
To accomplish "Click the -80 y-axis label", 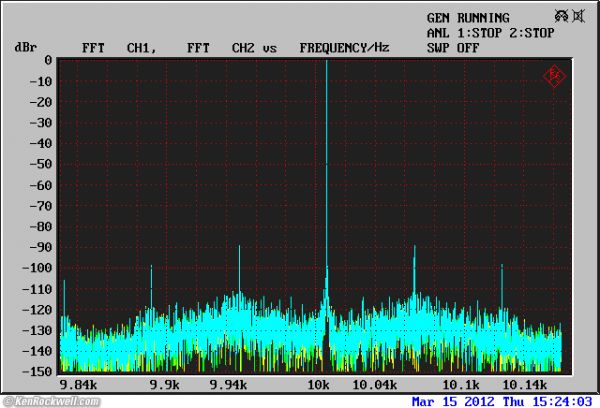I will pyautogui.click(x=40, y=227).
